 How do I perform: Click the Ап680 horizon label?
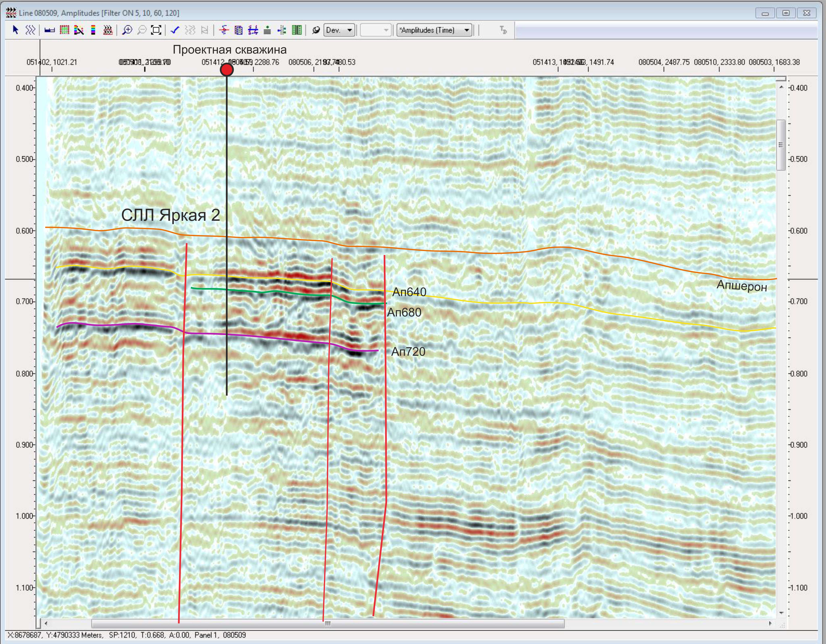404,312
